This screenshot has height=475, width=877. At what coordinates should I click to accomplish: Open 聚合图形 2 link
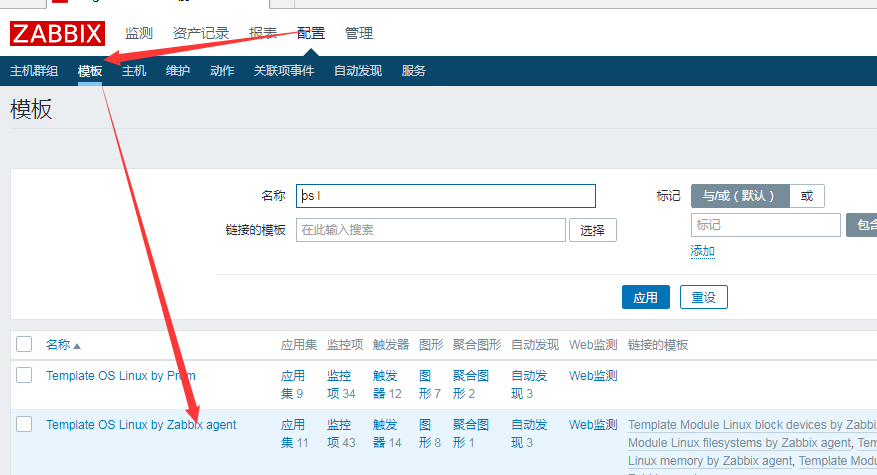pyautogui.click(x=471, y=384)
